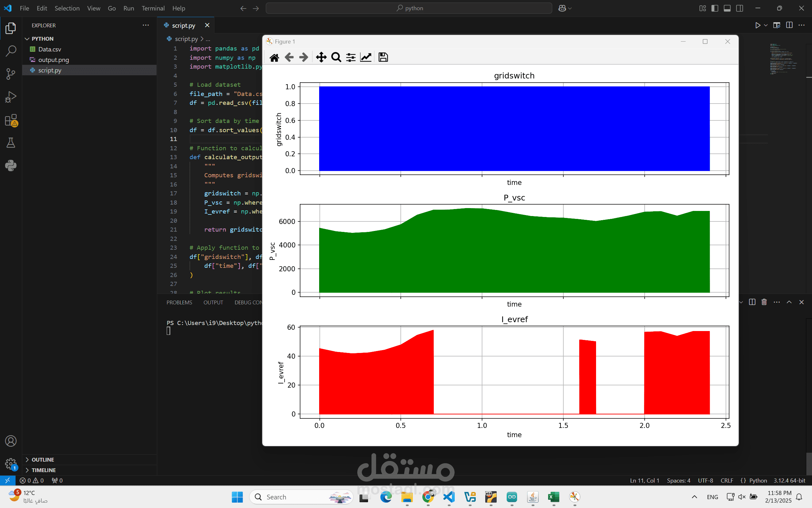
Task: Open Run and Debug view
Action: pos(11,97)
